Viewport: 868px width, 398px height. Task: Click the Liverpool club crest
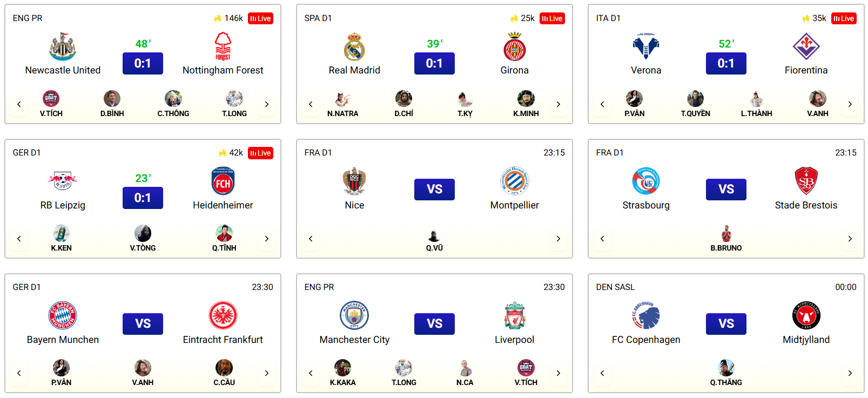tap(514, 315)
